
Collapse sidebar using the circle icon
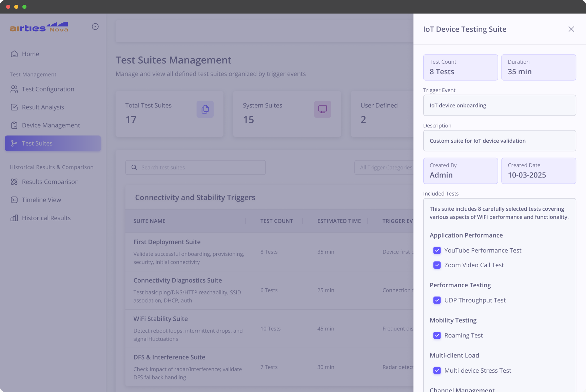[x=95, y=26]
